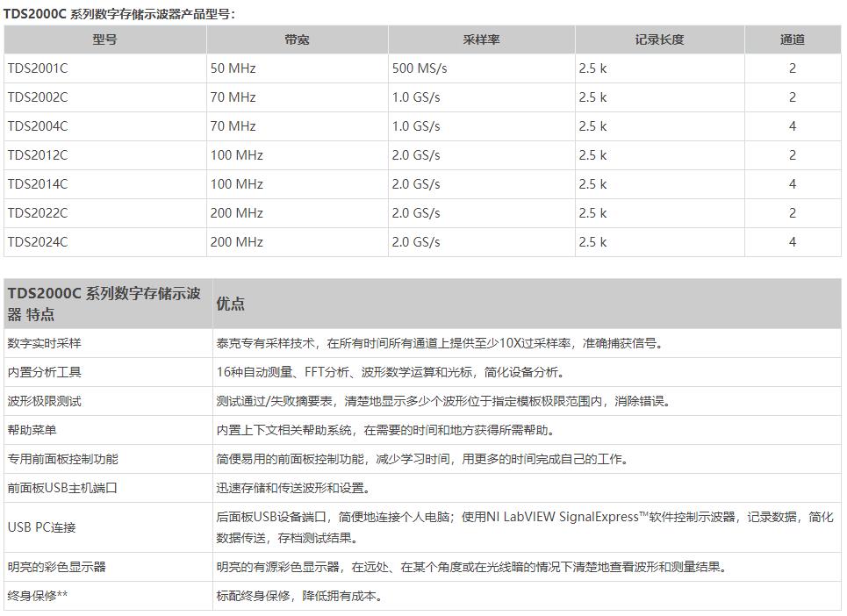Click the 优点 header in features table
This screenshot has width=847, height=616.
[231, 304]
